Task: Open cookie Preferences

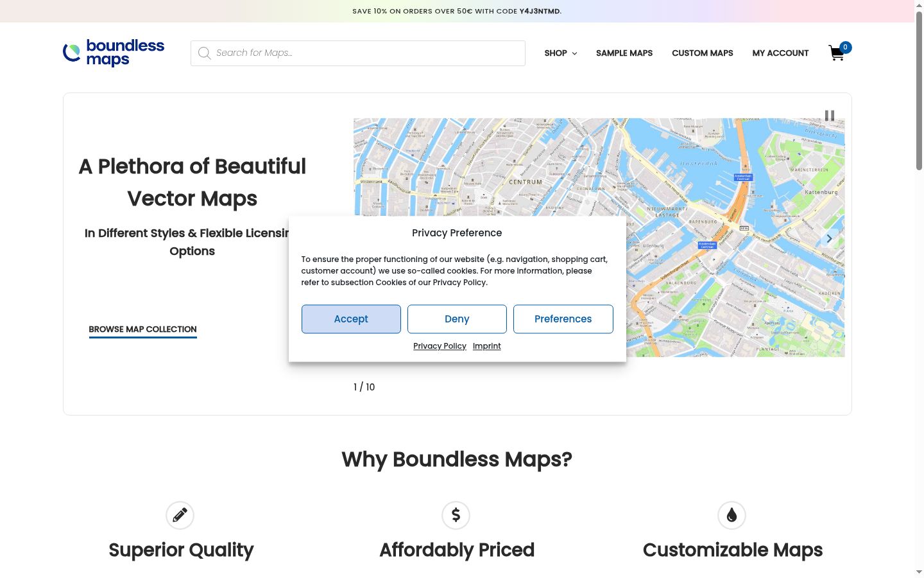Action: 563,319
